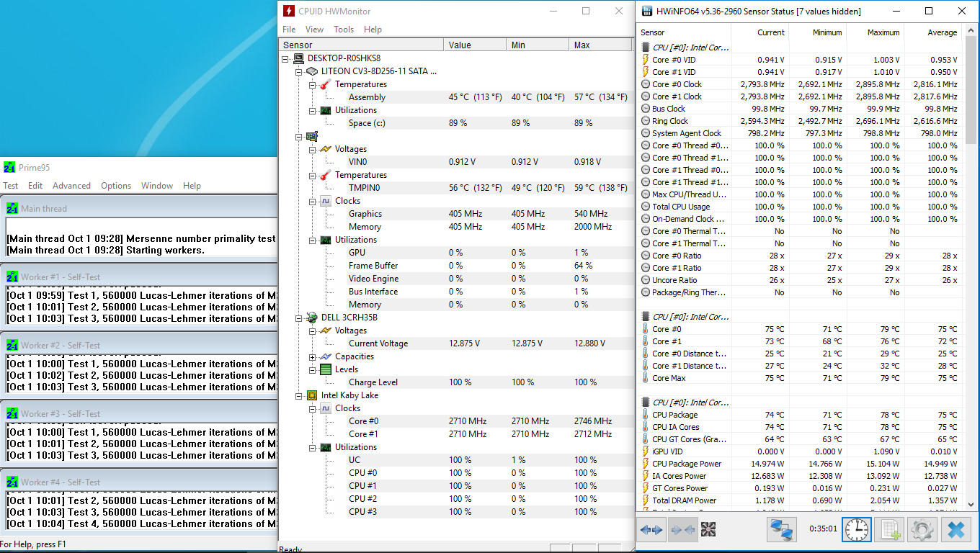Collapse the DELL 3CRH35B node

pos(299,318)
